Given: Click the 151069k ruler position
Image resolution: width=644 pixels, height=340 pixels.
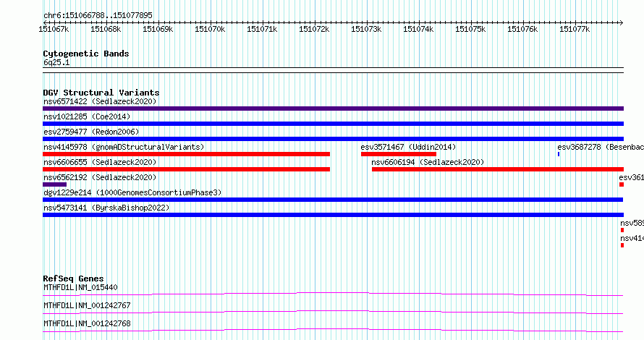Looking at the screenshot, I should click(x=158, y=29).
